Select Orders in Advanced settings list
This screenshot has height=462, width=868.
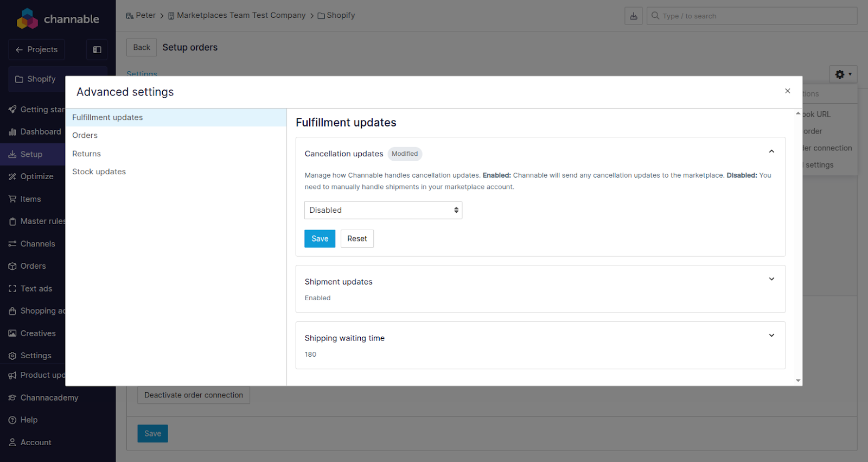point(85,135)
